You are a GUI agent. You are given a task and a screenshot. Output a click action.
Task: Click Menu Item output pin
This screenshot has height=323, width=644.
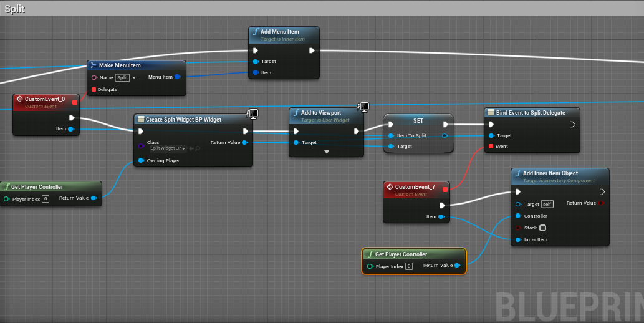[x=178, y=77]
